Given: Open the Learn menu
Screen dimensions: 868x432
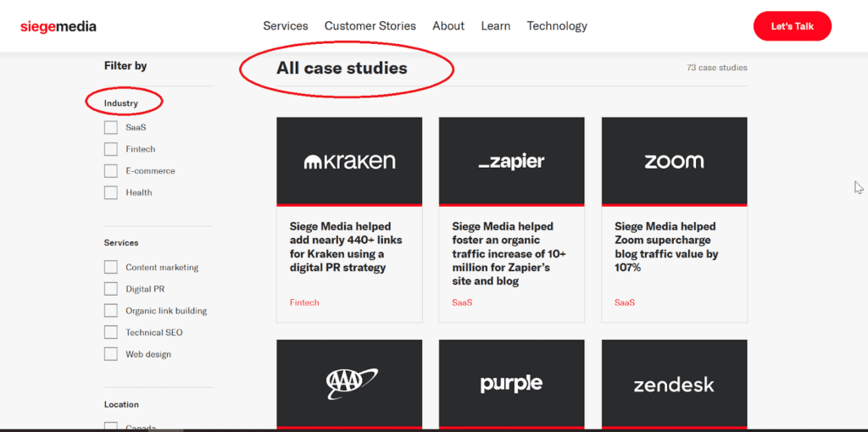Looking at the screenshot, I should tap(495, 26).
